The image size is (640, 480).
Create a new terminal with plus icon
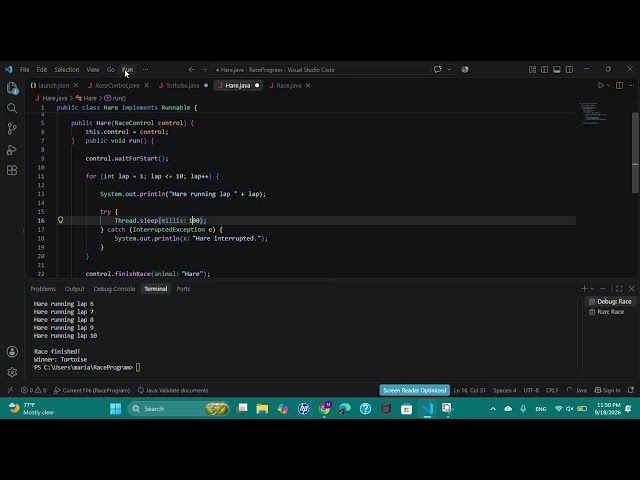pos(584,289)
